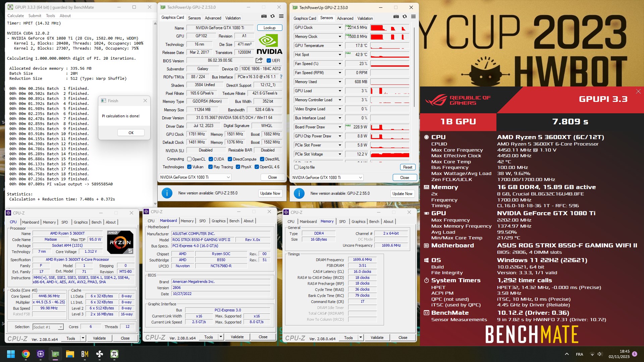Open the GPU Clock sensor dropdown
This screenshot has height=362, width=644.
[340, 27]
